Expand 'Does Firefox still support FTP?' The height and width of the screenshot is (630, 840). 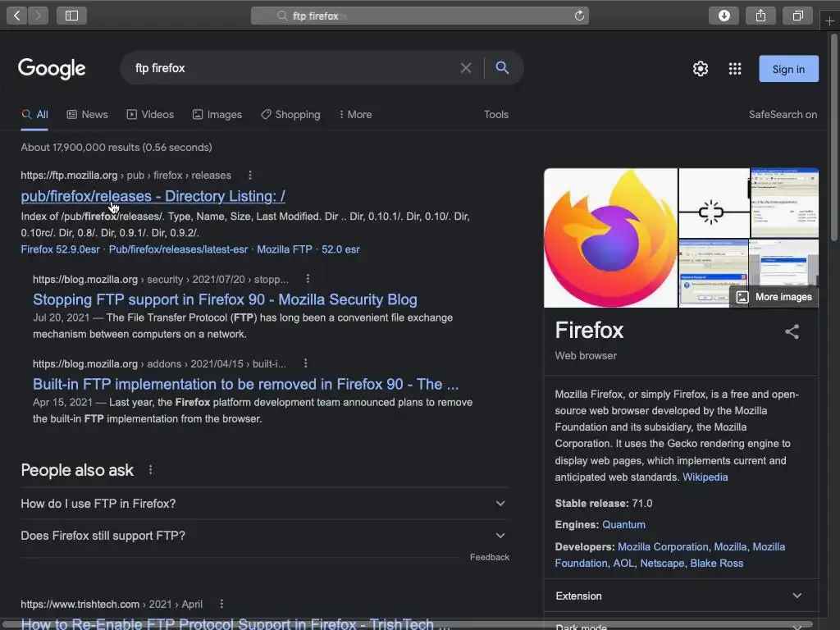pos(264,536)
